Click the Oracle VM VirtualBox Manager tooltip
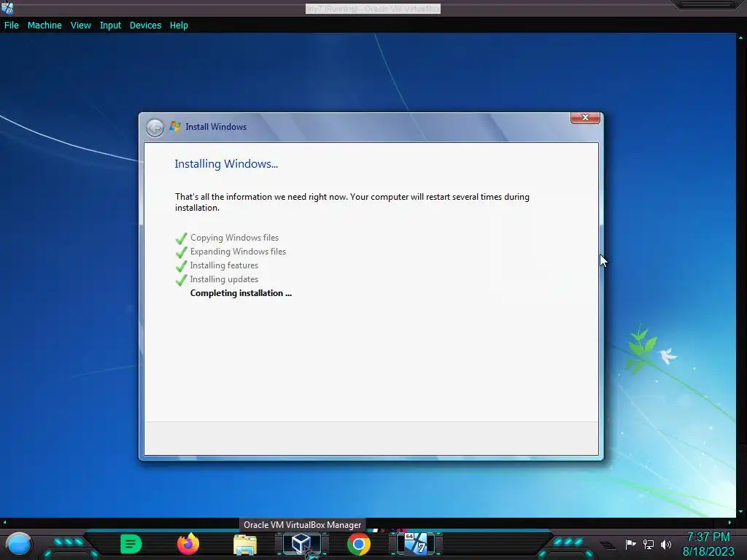The width and height of the screenshot is (747, 560). point(303,525)
